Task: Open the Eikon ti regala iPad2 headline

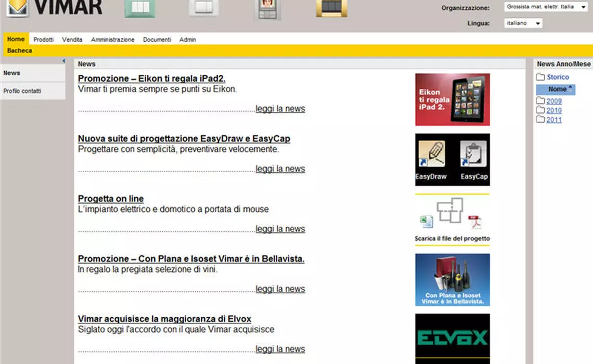Action: pos(152,78)
